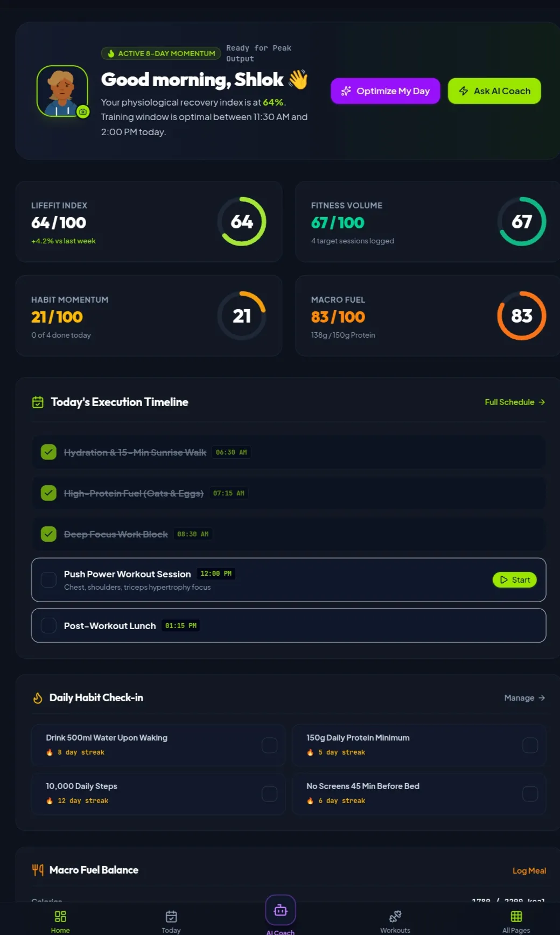Uncheck High-Protein Fuel (Oats & Eggs) task

click(x=48, y=493)
